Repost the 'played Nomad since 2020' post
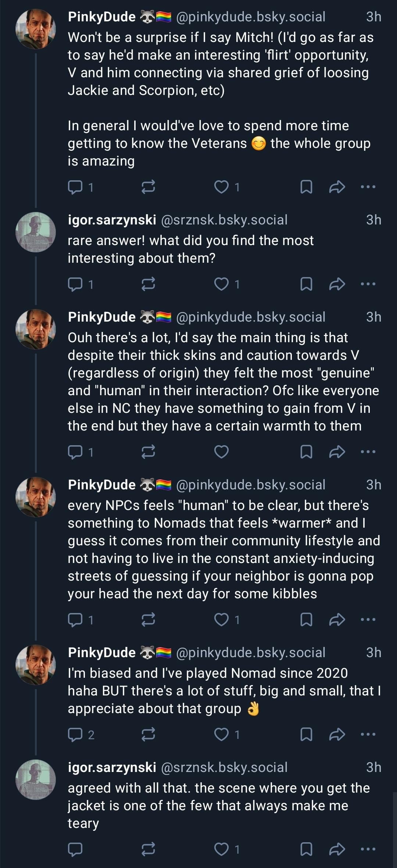The height and width of the screenshot is (868, 397). [x=148, y=734]
